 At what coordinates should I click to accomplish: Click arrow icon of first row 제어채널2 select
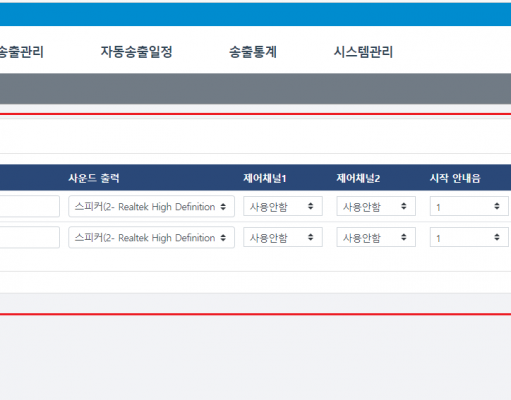tap(404, 206)
